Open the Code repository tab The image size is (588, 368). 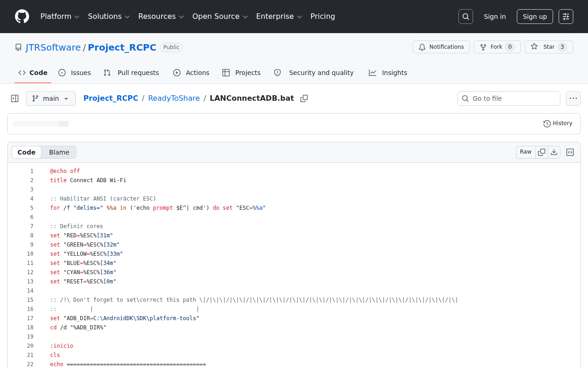(33, 73)
